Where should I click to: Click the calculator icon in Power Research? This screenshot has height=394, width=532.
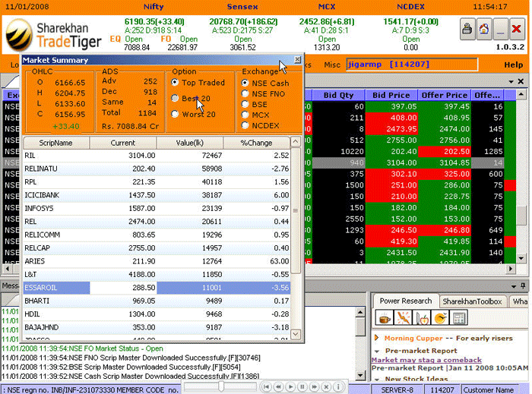[459, 318]
